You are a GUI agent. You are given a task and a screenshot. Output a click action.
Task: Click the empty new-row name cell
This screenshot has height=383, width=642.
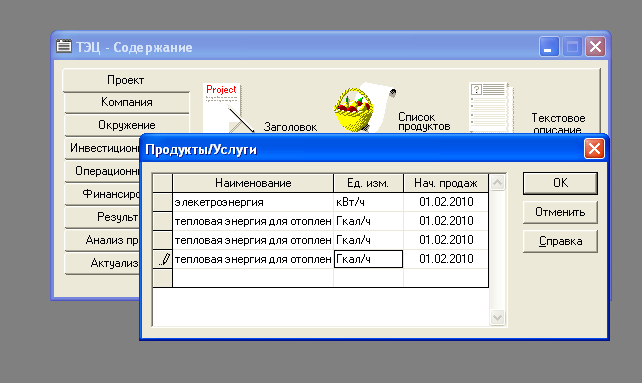click(253, 278)
